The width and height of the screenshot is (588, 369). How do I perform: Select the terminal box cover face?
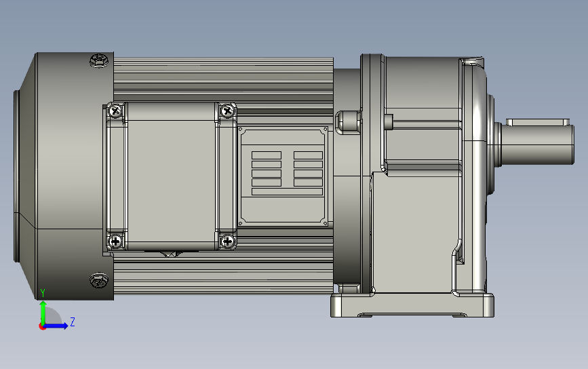point(171,176)
